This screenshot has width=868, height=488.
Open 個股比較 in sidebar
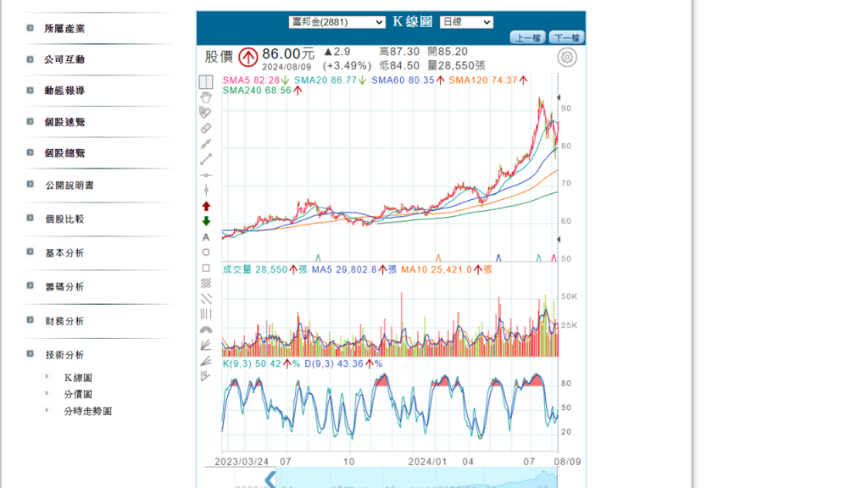pyautogui.click(x=64, y=219)
